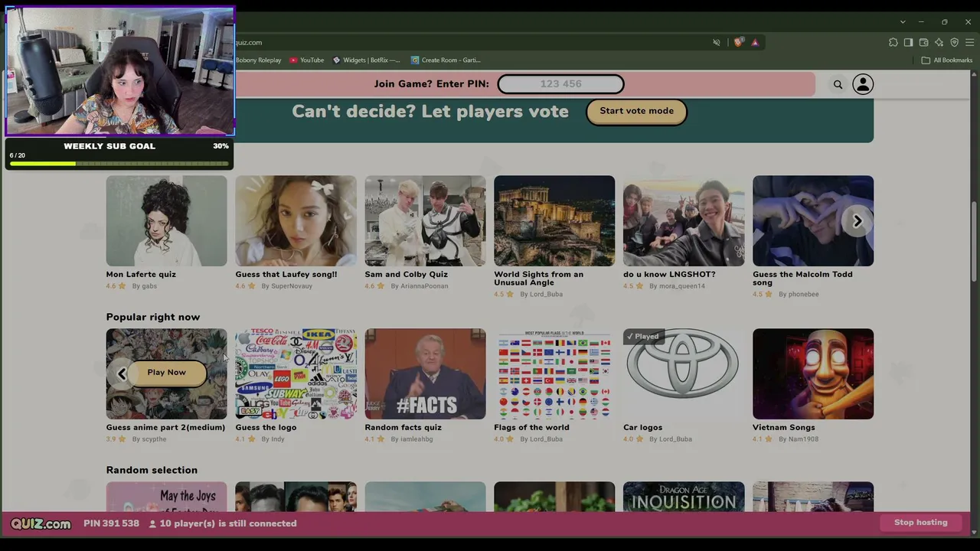Screen dimensions: 980x551
Task: Open Random facts quiz thumbnail
Action: [x=425, y=374]
